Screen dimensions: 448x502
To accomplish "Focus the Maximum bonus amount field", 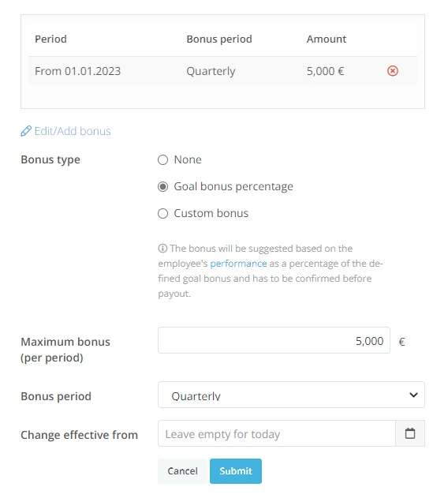I will pos(274,340).
